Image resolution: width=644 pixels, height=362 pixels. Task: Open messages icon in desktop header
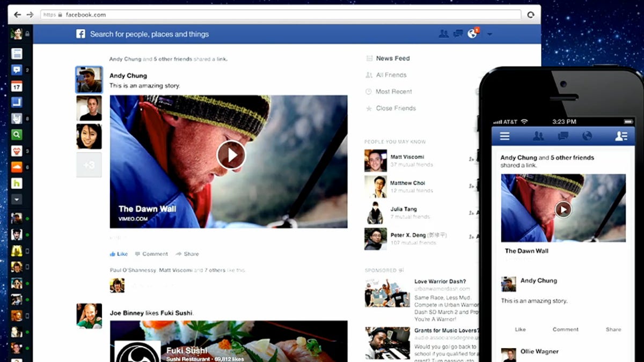pos(458,34)
